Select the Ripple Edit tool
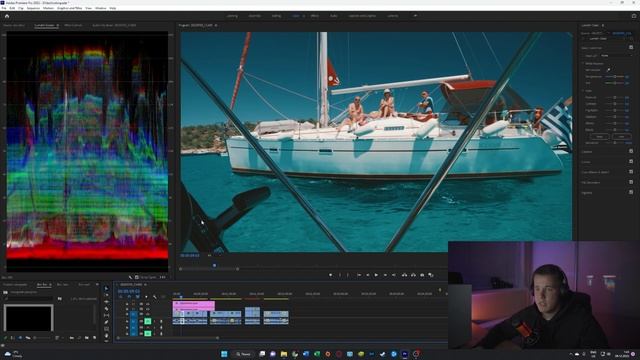Viewport: 640px width, 360px height. (107, 302)
